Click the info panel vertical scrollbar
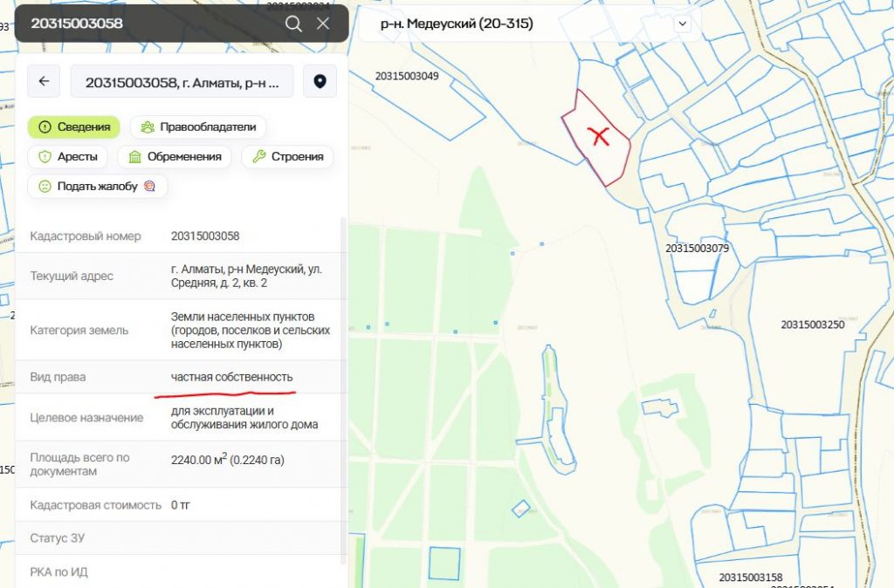894x588 pixels. point(343,393)
